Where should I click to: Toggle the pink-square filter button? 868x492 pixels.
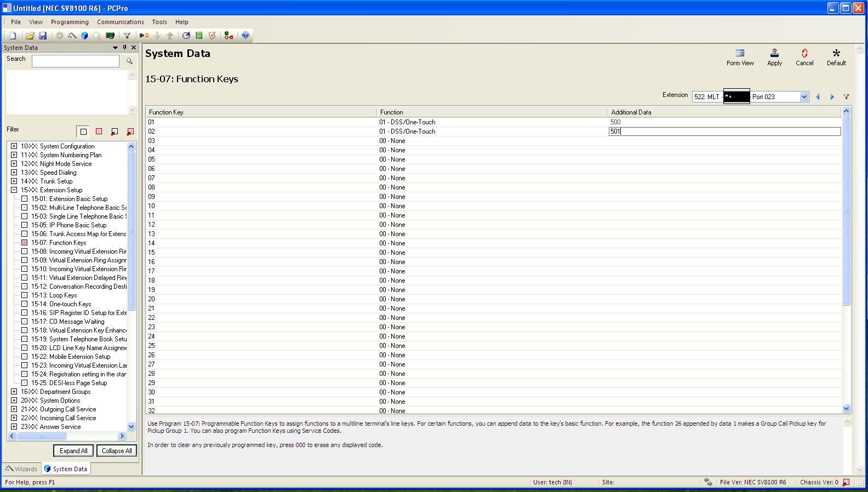pos(99,131)
